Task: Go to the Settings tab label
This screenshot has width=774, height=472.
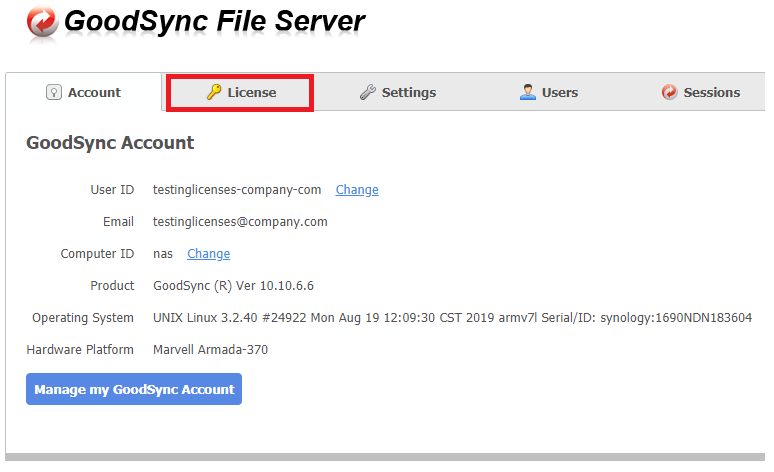Action: pos(408,92)
